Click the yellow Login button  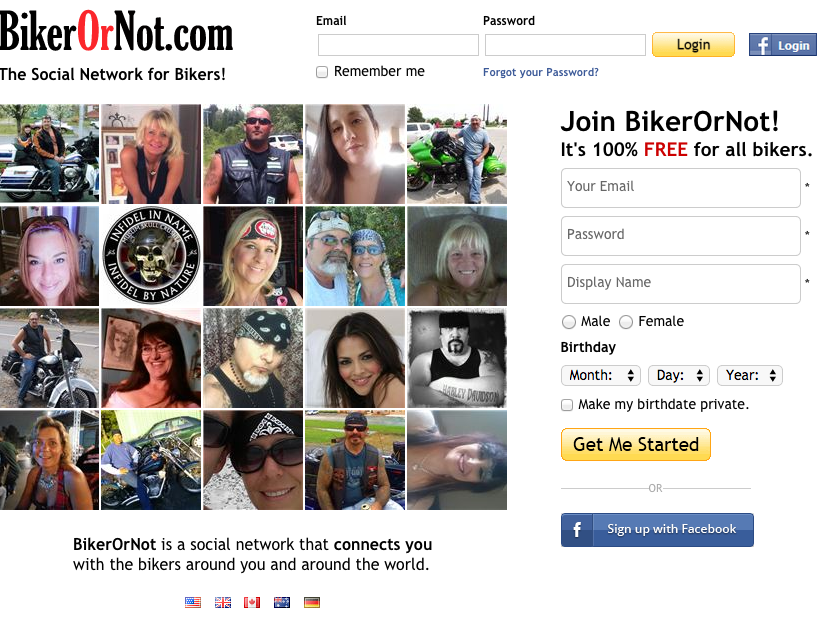693,45
